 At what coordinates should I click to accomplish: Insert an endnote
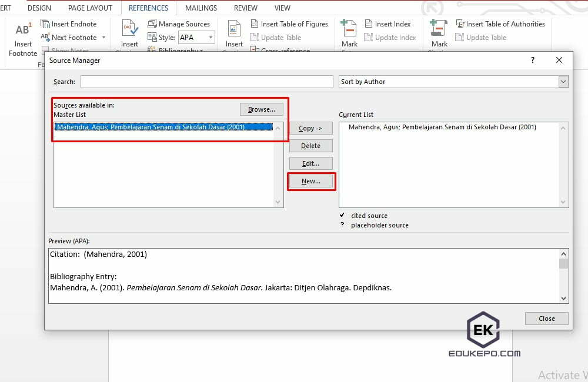(x=69, y=24)
